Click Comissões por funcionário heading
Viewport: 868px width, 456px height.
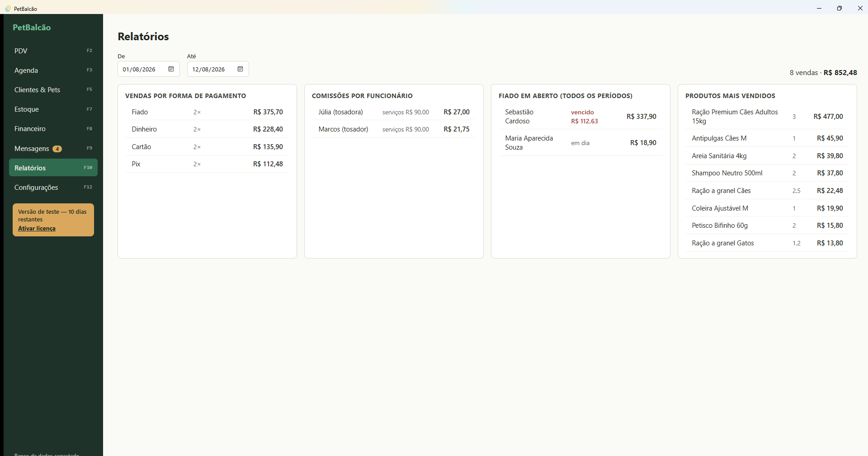click(x=362, y=96)
